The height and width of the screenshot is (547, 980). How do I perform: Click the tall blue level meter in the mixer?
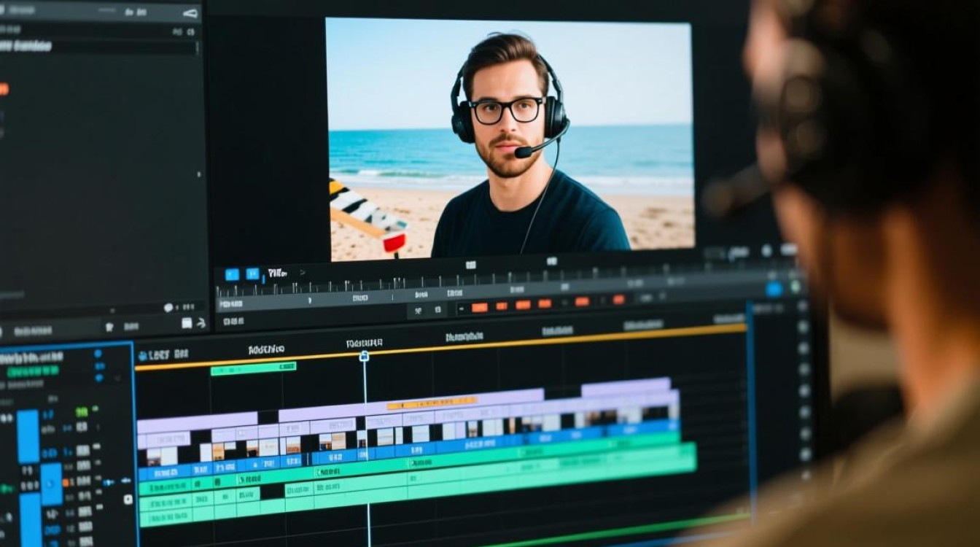[28, 436]
